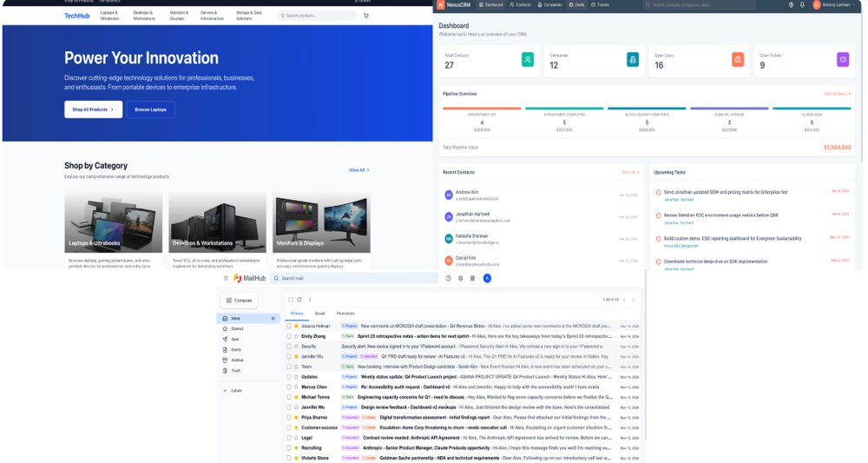
Task: Click the Total Contacts people icon
Action: pos(528,59)
